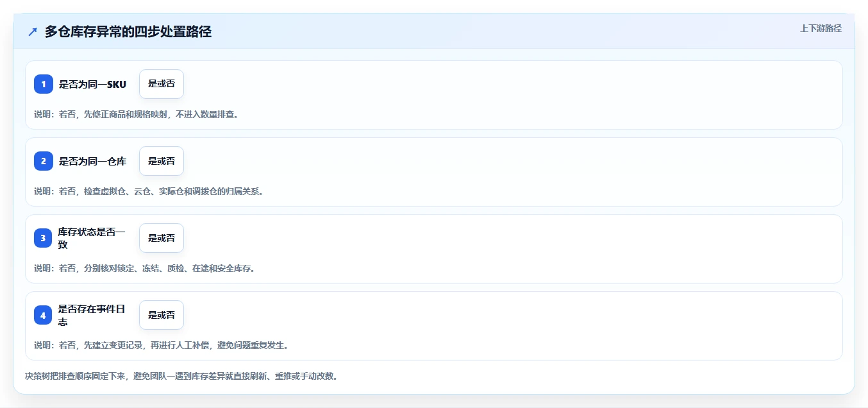Click the step 1 number badge

point(44,84)
